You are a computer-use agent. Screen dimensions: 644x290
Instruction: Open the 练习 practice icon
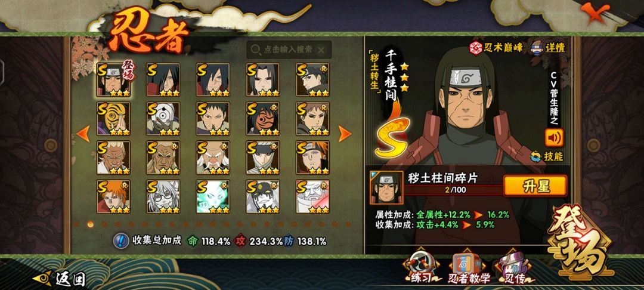pos(421,268)
